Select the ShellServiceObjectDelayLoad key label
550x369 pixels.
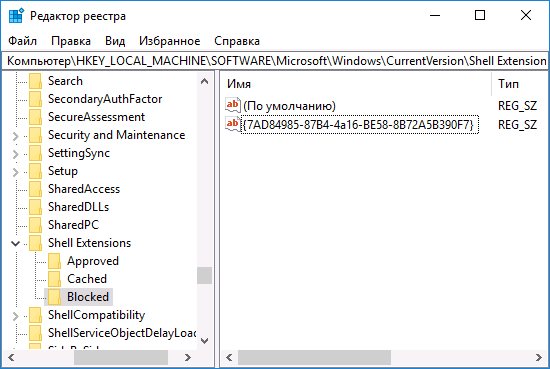tap(122, 333)
